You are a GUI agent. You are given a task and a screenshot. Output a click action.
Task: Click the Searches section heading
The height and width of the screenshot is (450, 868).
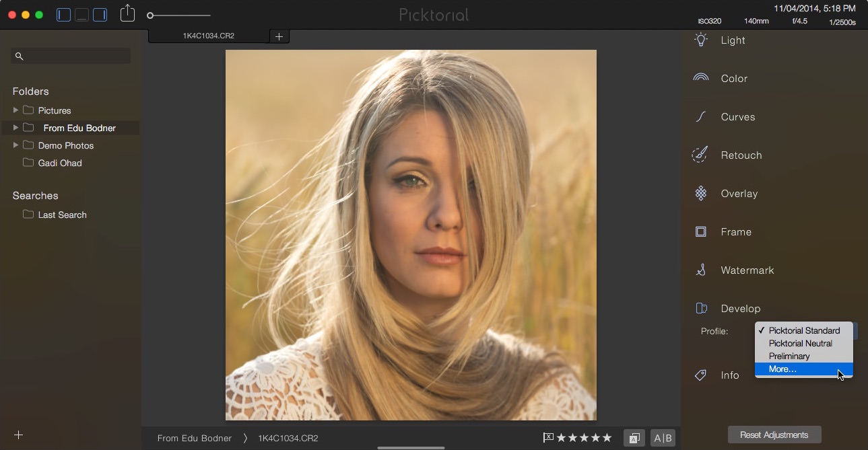tap(35, 196)
